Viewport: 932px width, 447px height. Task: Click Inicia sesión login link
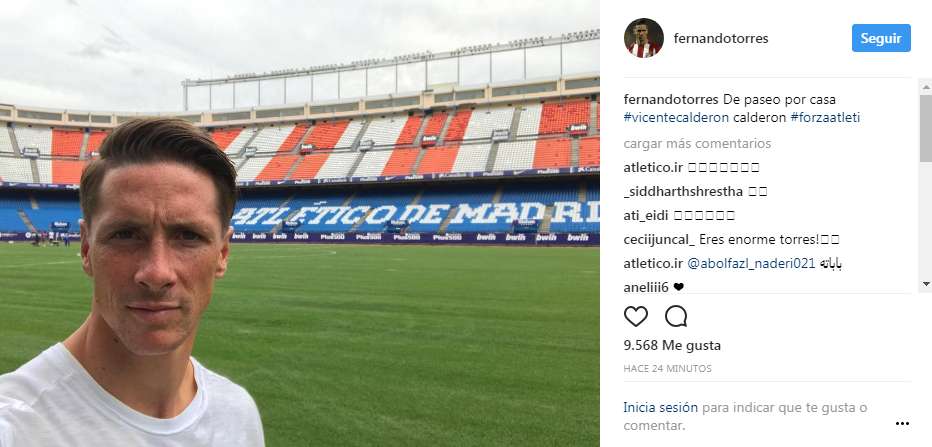pyautogui.click(x=660, y=408)
